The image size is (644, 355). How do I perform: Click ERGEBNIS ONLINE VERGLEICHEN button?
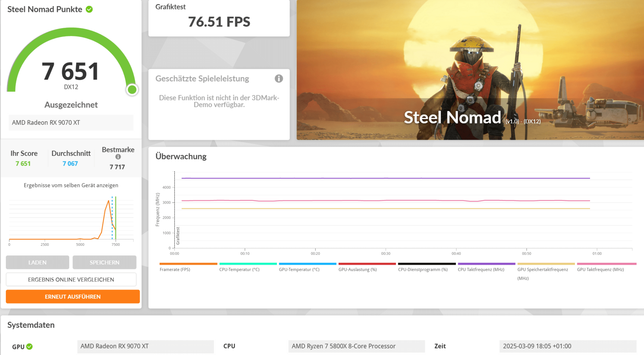pyautogui.click(x=71, y=279)
